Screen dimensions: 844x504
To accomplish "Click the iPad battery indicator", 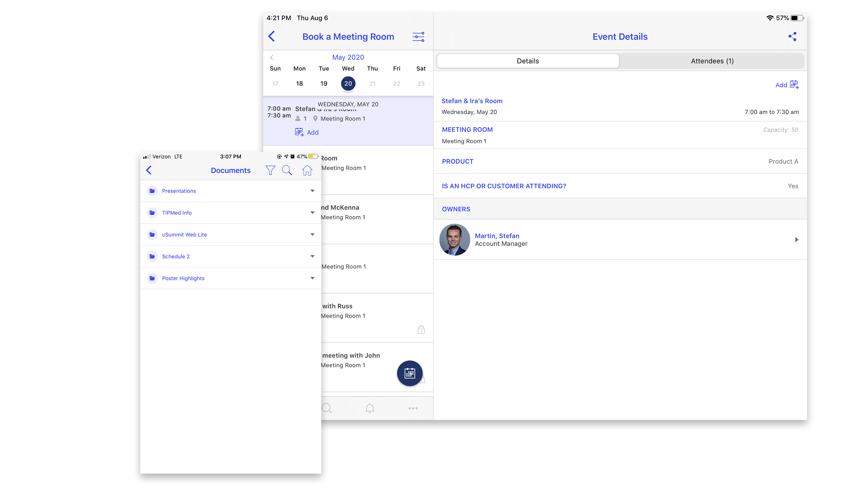I will click(x=797, y=18).
